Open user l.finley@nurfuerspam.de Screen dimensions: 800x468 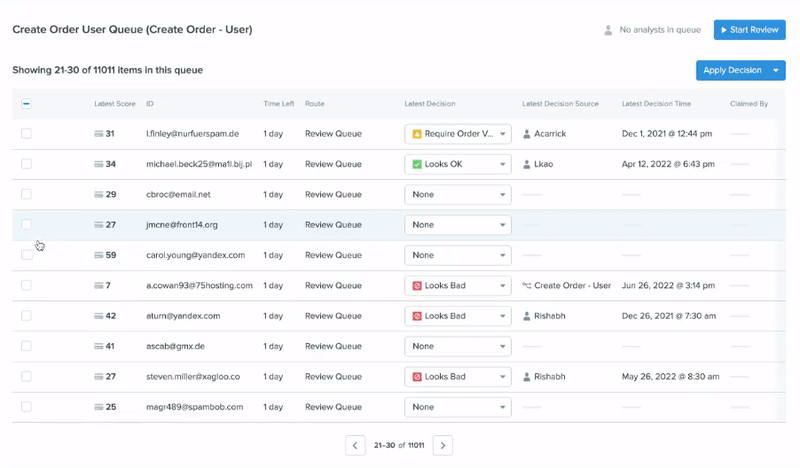click(192, 134)
